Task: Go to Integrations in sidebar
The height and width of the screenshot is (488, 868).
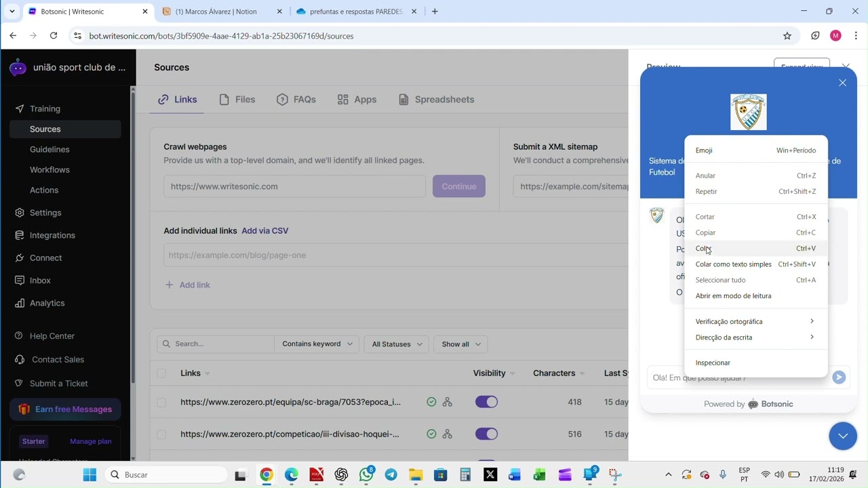Action: (52, 235)
